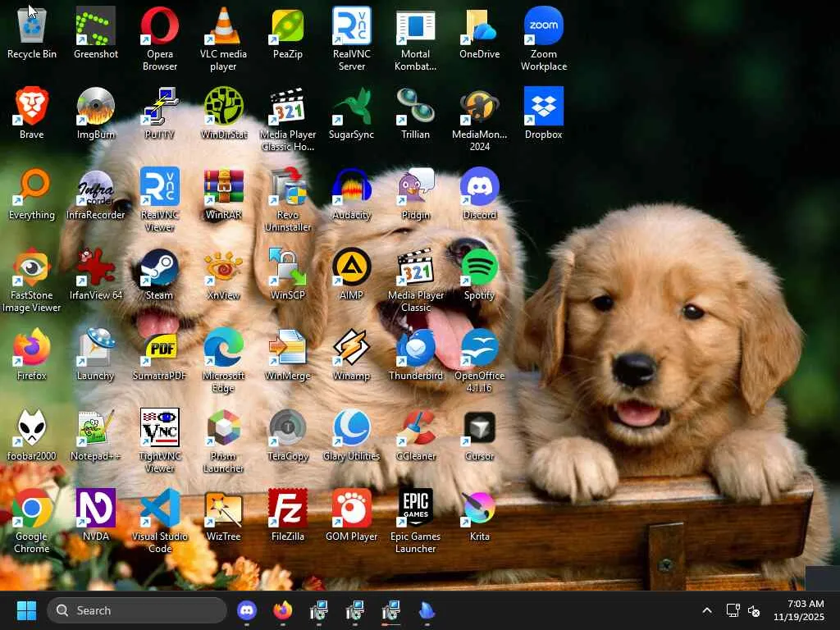The width and height of the screenshot is (840, 630).
Task: Select the Discord desktop shortcut
Action: pos(479,194)
